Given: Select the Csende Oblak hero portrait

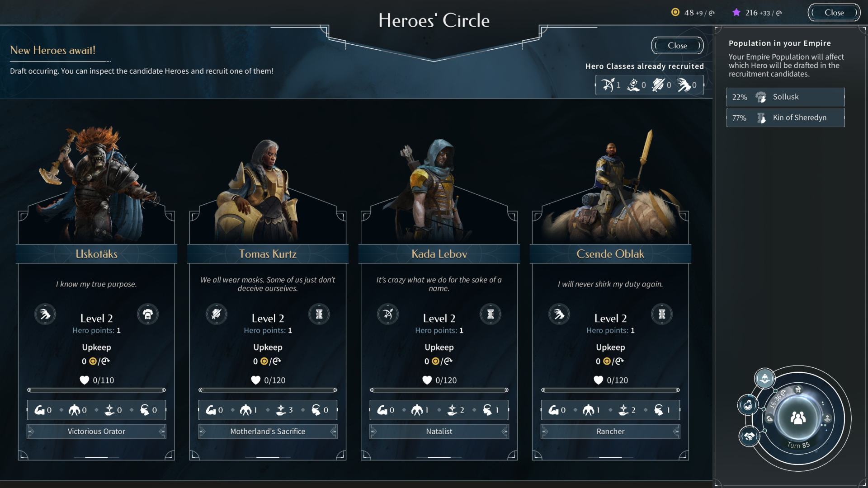Looking at the screenshot, I should click(x=610, y=185).
